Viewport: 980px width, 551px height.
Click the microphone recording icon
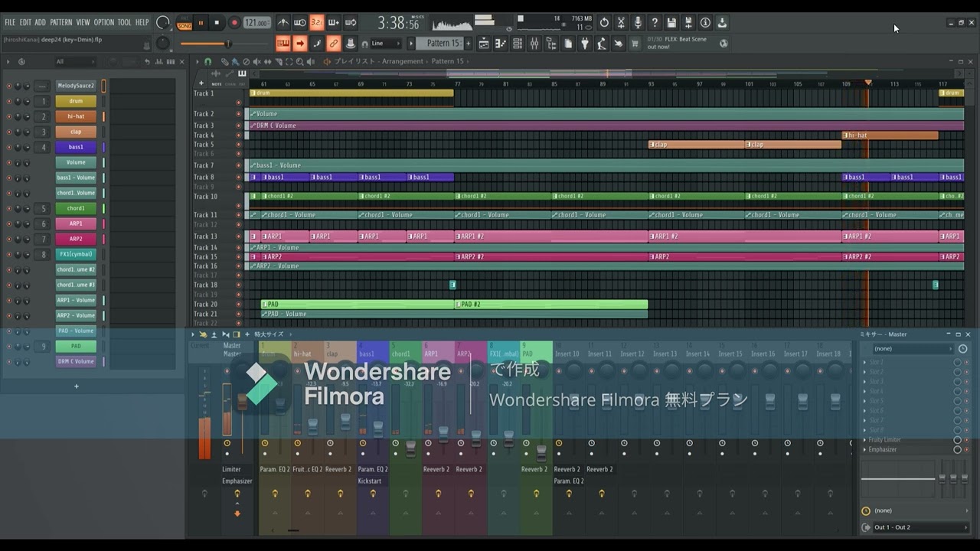[x=638, y=23]
